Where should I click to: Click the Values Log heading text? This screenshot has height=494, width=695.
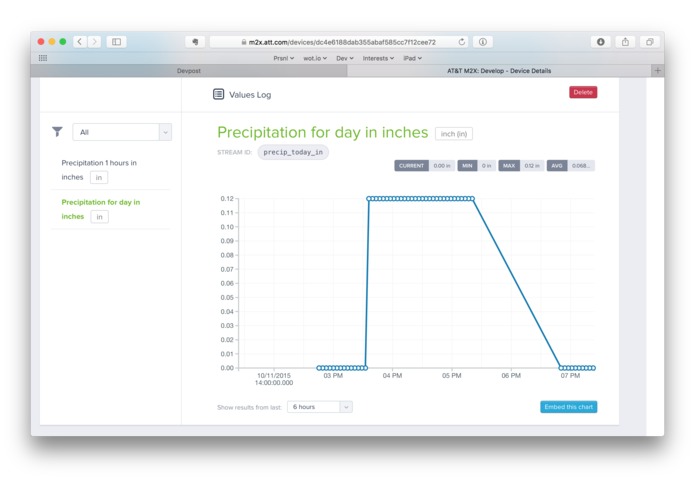click(x=250, y=95)
